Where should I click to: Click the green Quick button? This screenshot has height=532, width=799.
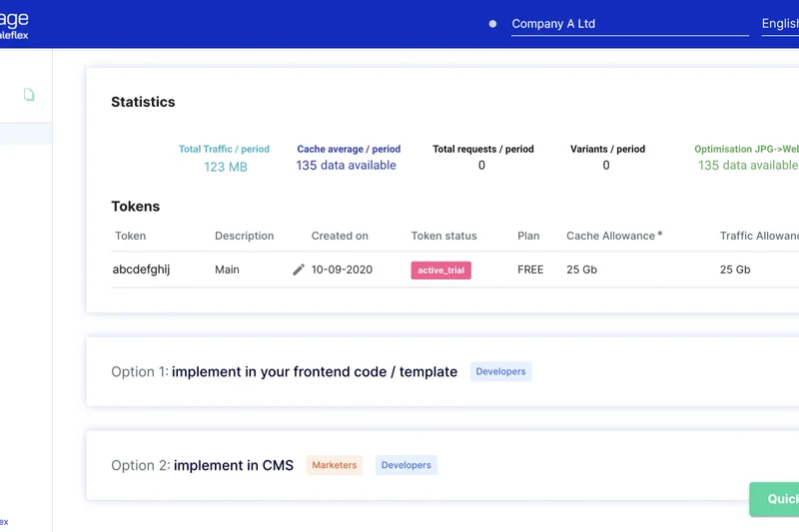click(775, 499)
